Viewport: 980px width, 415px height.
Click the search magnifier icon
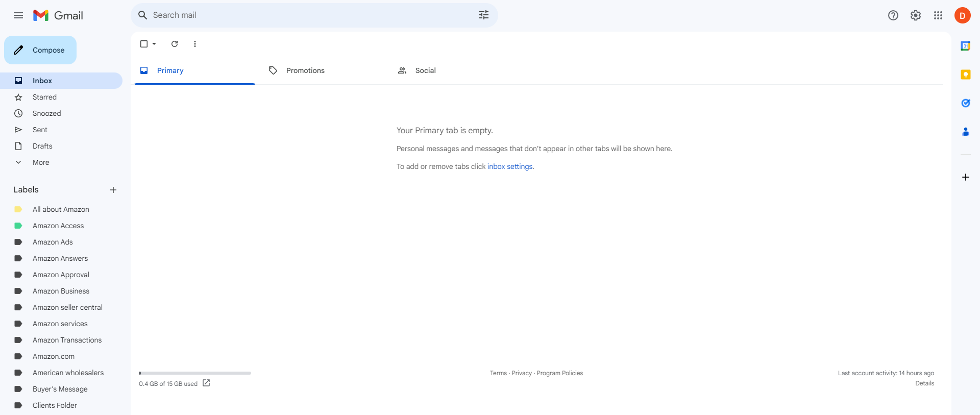pyautogui.click(x=143, y=15)
